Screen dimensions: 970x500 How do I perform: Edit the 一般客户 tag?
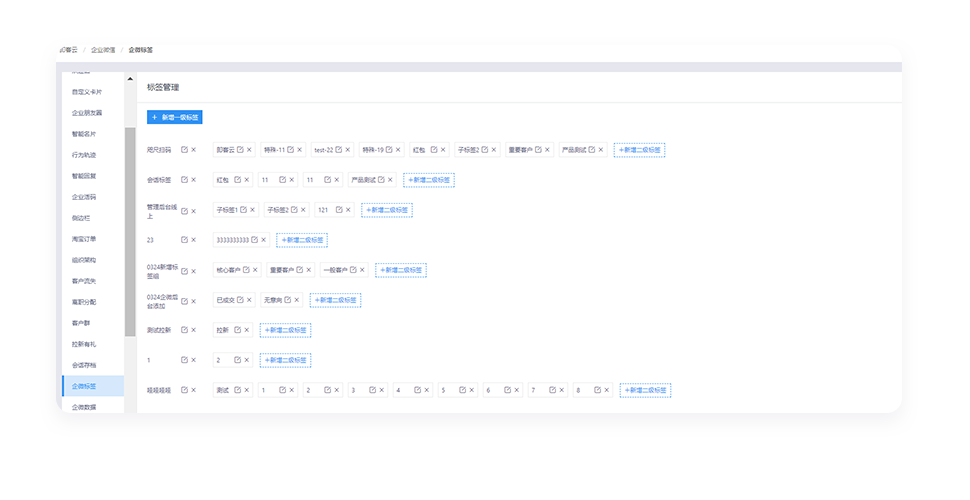[351, 270]
